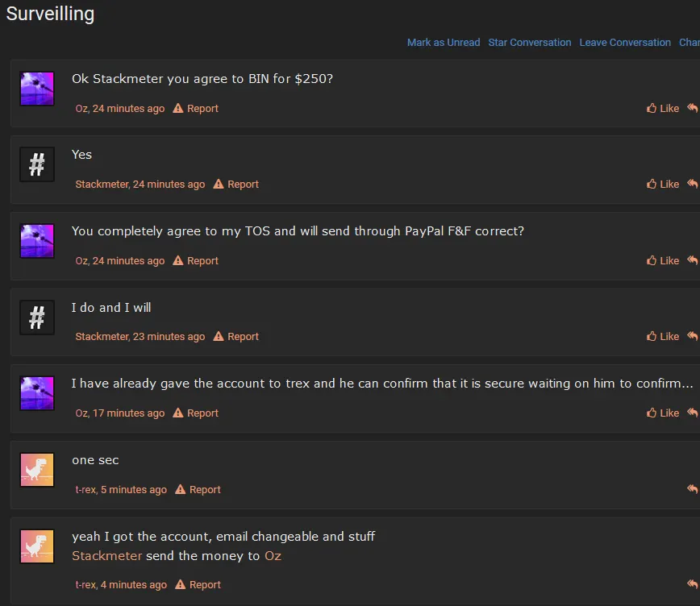
Task: Like the "I do and I will" message
Action: coord(663,337)
